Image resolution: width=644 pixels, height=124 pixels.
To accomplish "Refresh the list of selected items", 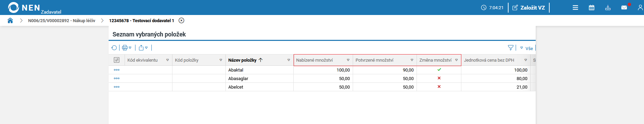I will (x=114, y=48).
